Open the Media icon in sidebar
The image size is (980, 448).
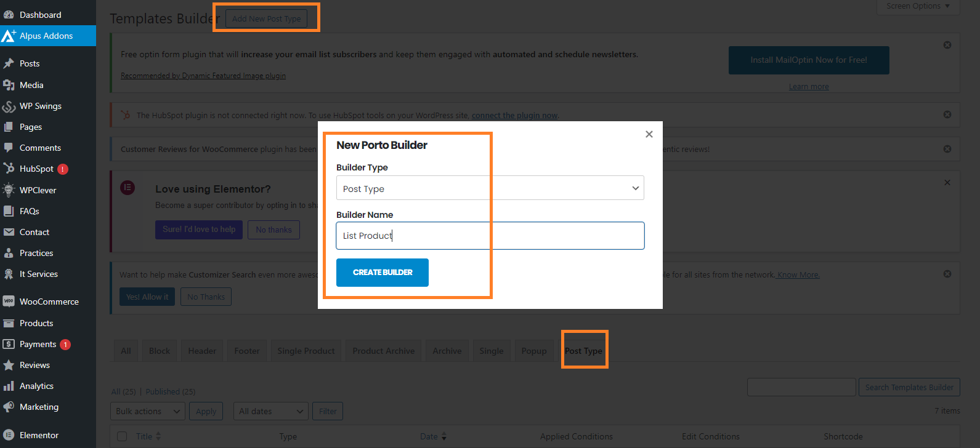(9, 85)
